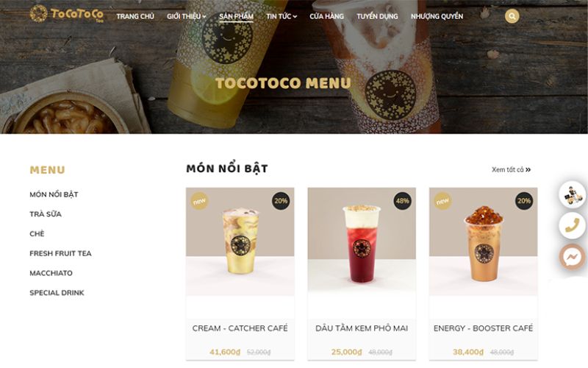Click the 48% discount badge

pos(402,201)
